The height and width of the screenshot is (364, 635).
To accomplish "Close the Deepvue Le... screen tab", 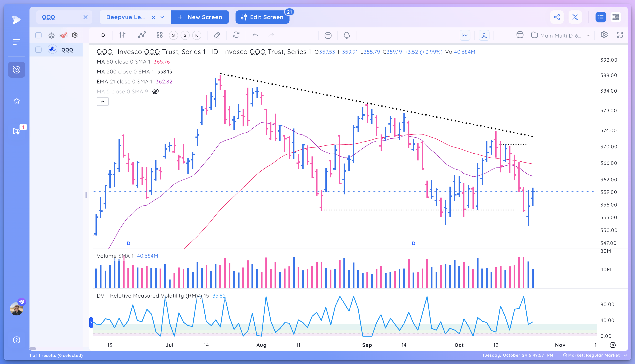I will pos(153,17).
